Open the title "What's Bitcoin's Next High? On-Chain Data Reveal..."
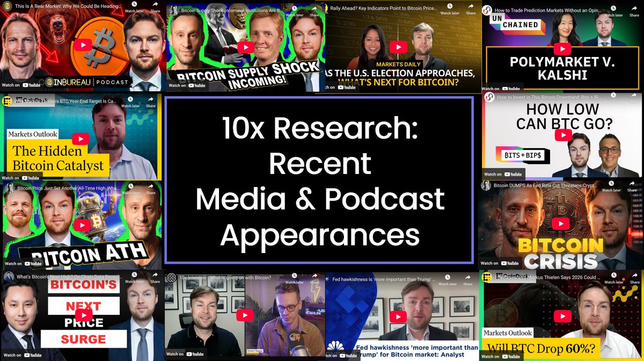Image resolution: width=644 pixels, height=361 pixels. click(69, 277)
